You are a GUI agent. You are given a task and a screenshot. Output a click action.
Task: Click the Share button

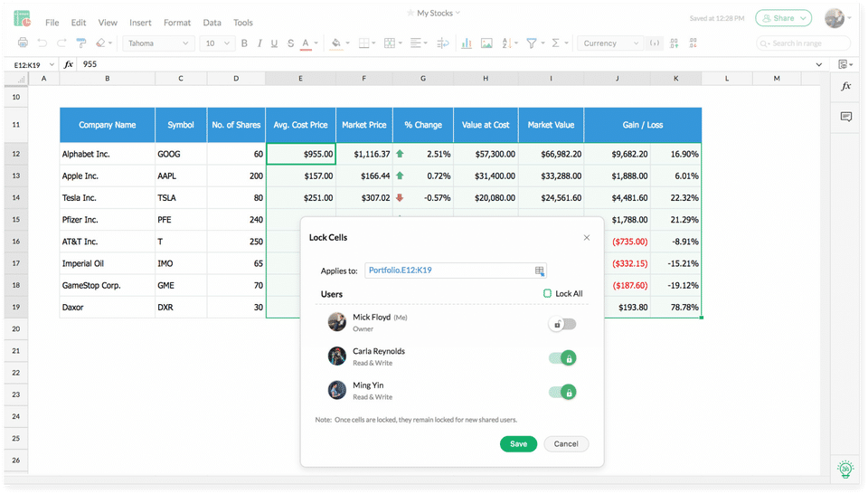pos(783,18)
